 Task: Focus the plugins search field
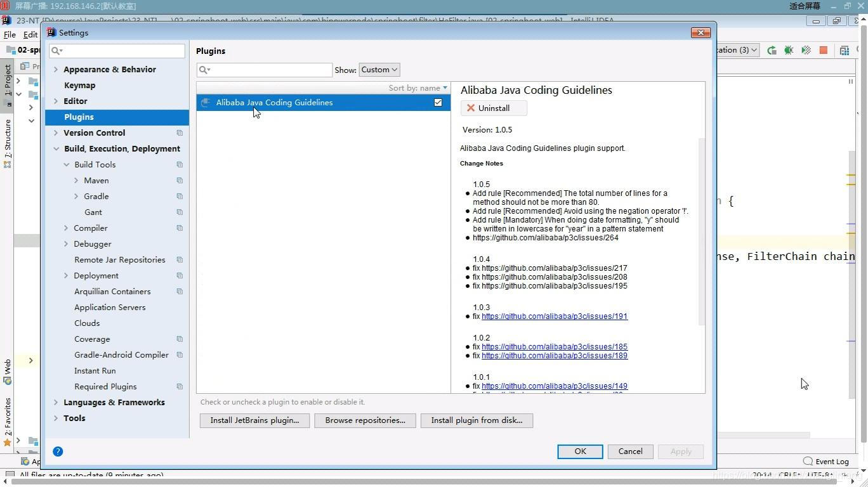(265, 70)
